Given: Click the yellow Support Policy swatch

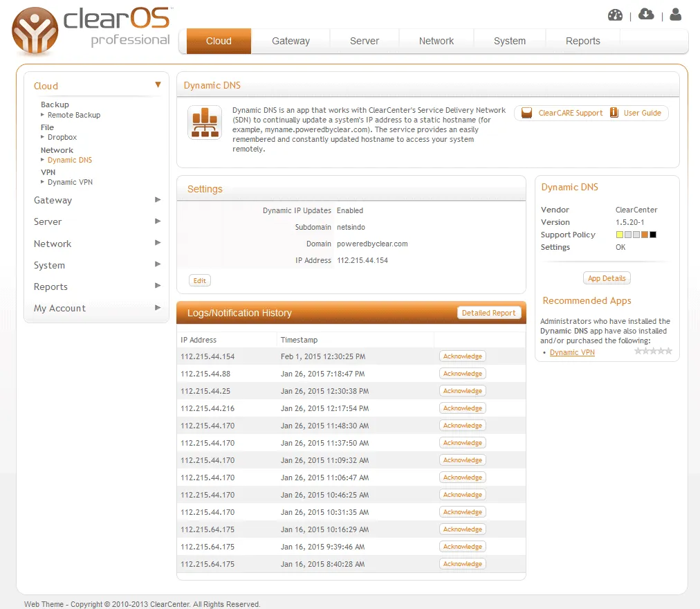Looking at the screenshot, I should tap(620, 235).
